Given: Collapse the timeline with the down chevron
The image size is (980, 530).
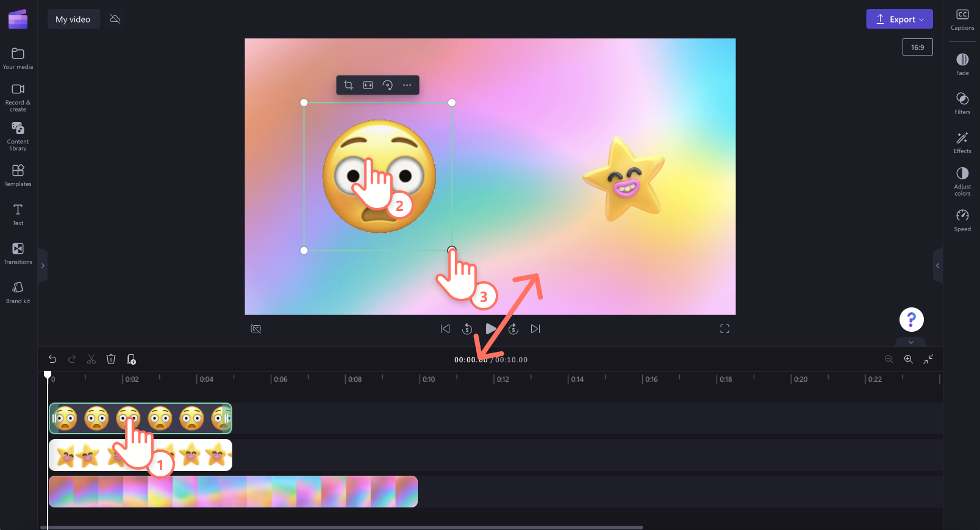Looking at the screenshot, I should click(911, 342).
